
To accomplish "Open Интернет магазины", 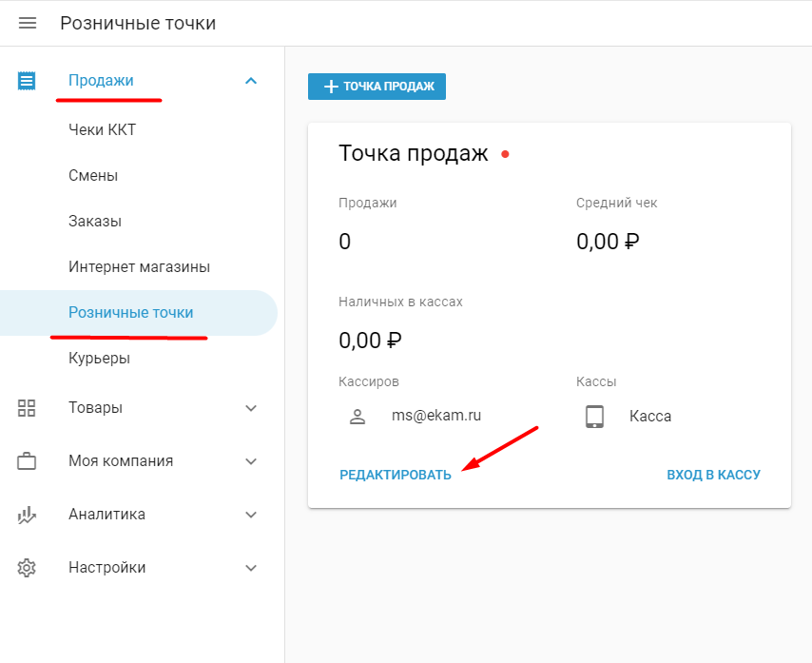I will (x=140, y=266).
